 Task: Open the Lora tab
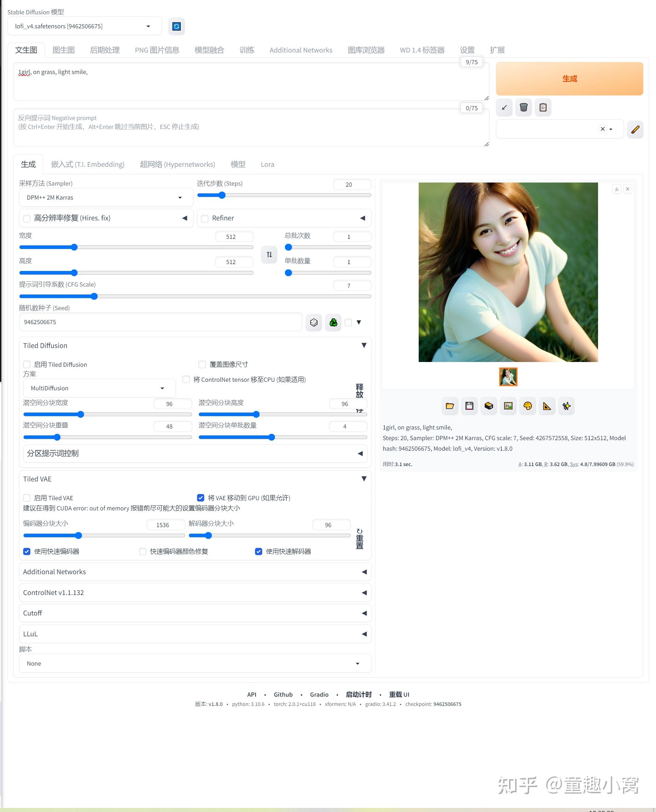[x=267, y=164]
